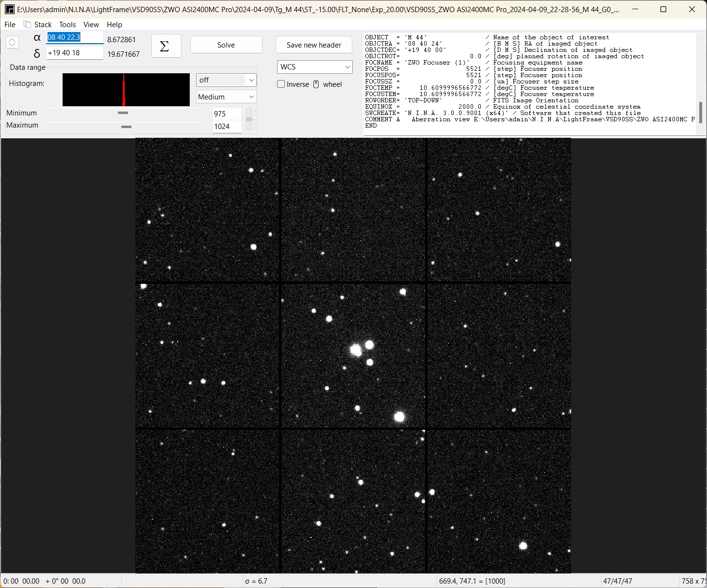Image resolution: width=707 pixels, height=588 pixels.
Task: Click the histogram graph with red peak
Action: coord(126,90)
